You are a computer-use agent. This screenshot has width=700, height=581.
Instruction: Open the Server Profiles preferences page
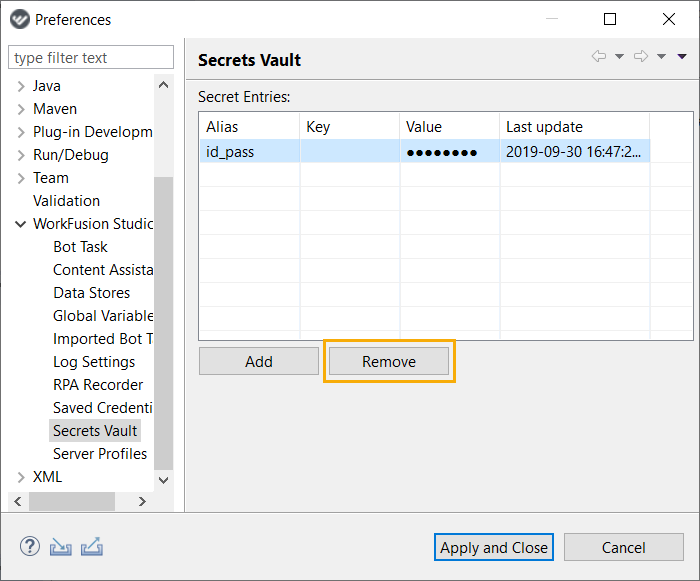pos(100,454)
